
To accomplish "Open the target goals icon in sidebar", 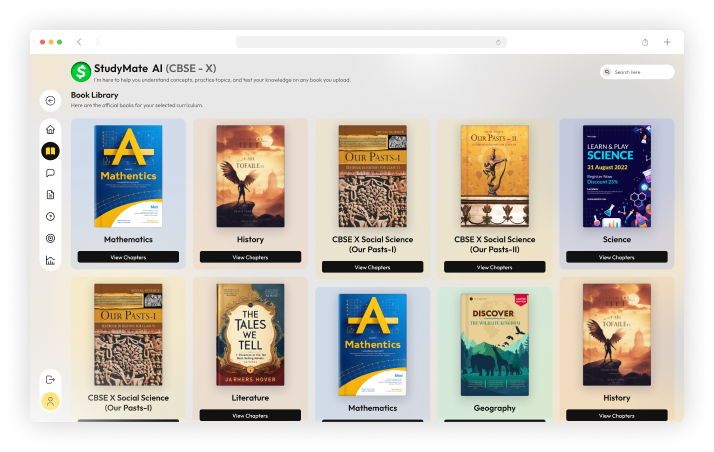I will point(51,239).
